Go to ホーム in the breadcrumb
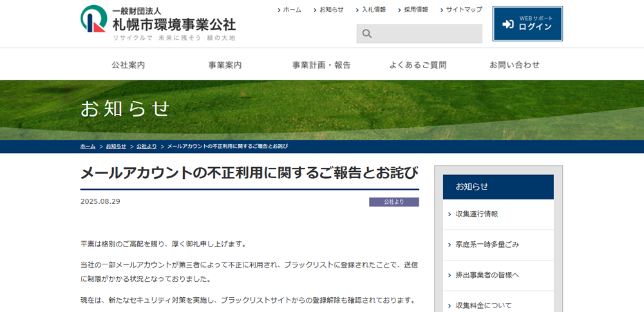 [x=88, y=147]
